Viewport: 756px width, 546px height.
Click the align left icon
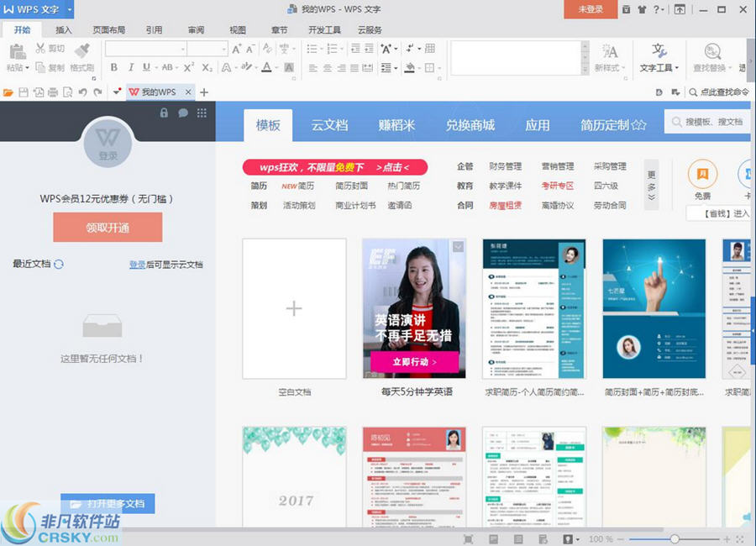(x=313, y=68)
